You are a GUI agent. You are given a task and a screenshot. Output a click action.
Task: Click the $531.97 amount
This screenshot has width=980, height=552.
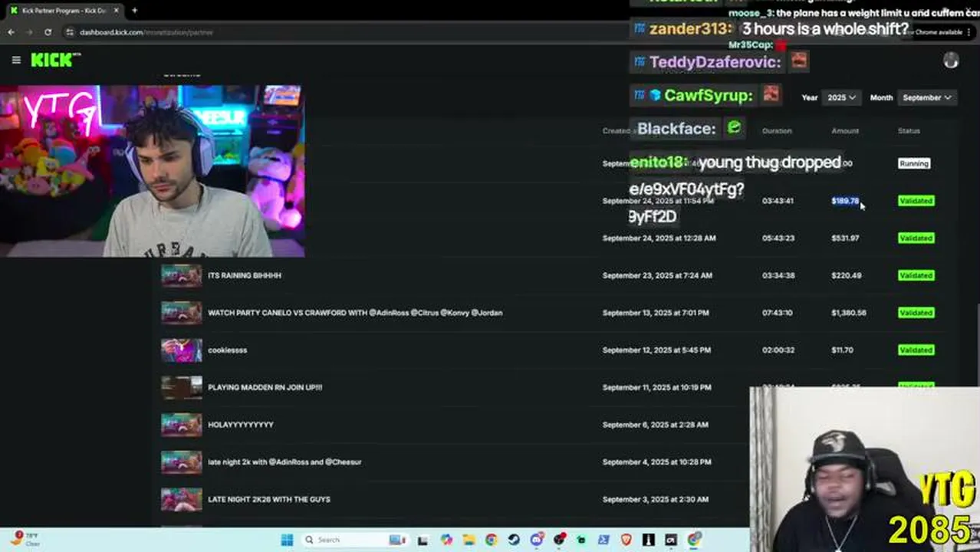845,238
